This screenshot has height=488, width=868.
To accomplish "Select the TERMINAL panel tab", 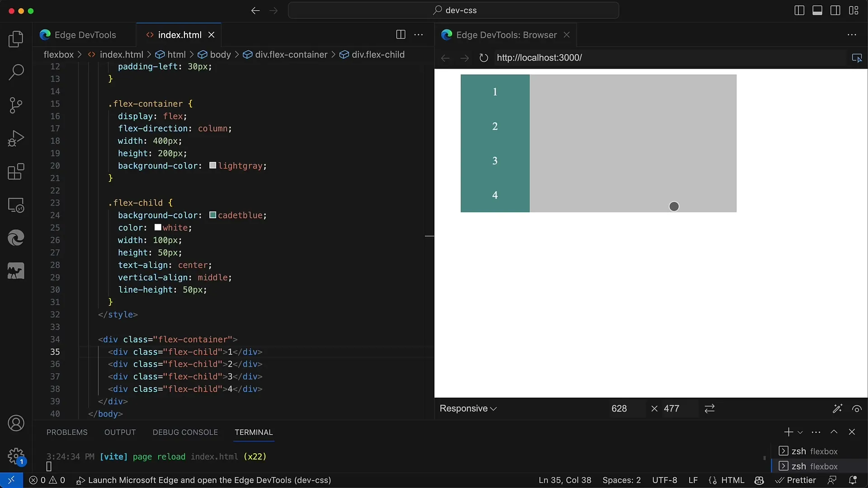I will tap(254, 432).
